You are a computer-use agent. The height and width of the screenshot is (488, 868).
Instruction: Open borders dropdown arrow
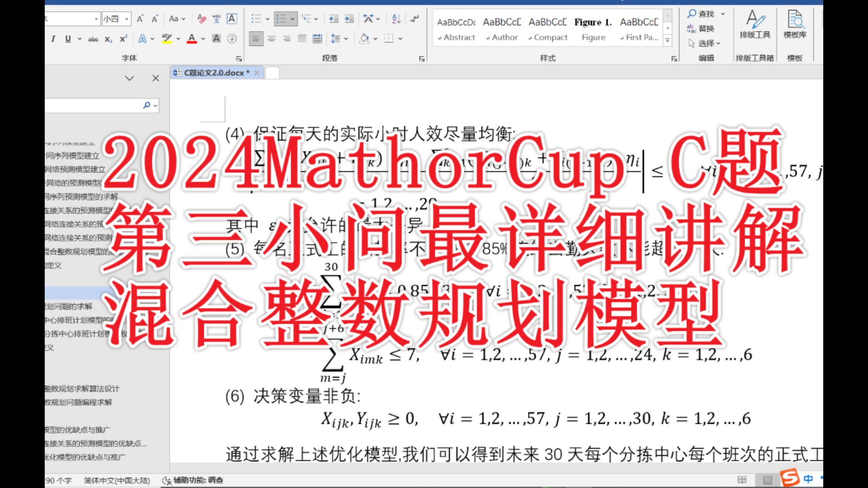click(x=401, y=39)
